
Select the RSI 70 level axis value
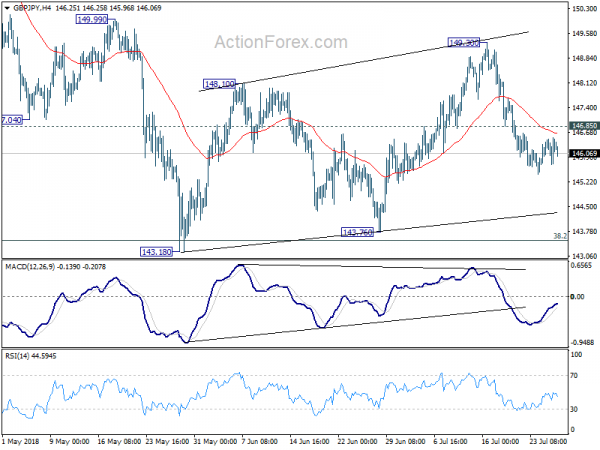574,376
